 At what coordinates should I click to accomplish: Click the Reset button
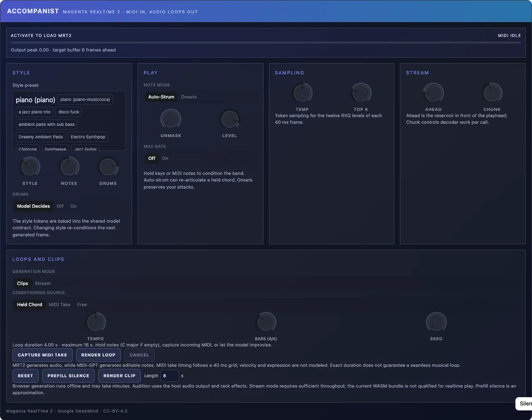[x=25, y=376]
